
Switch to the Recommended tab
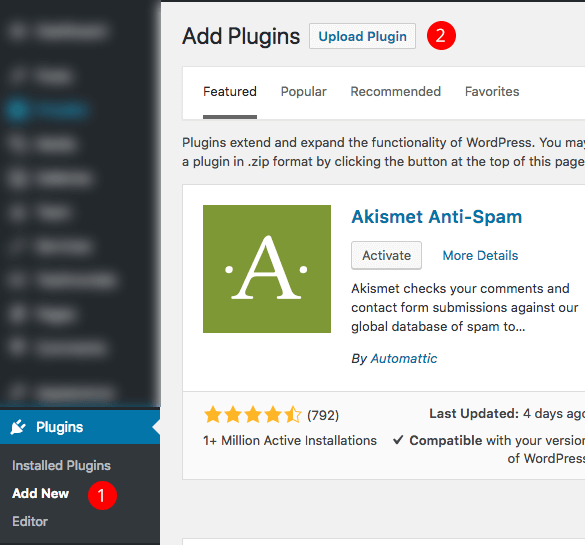click(x=396, y=92)
